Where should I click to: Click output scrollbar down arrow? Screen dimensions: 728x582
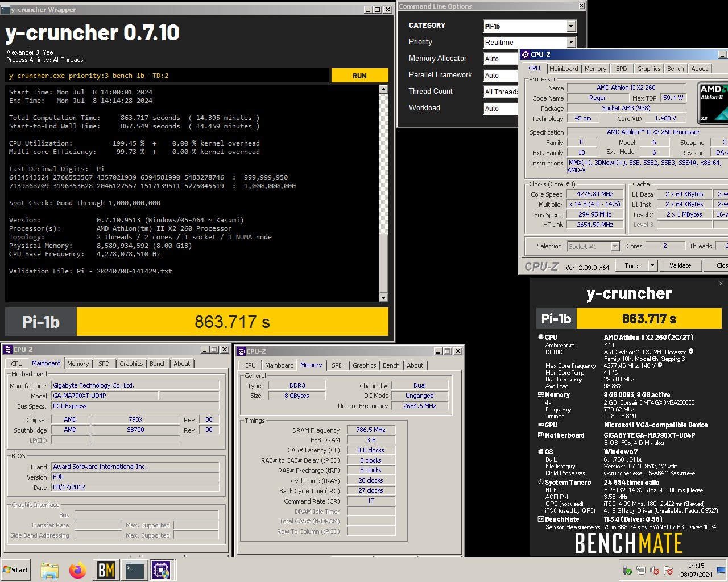tap(383, 297)
